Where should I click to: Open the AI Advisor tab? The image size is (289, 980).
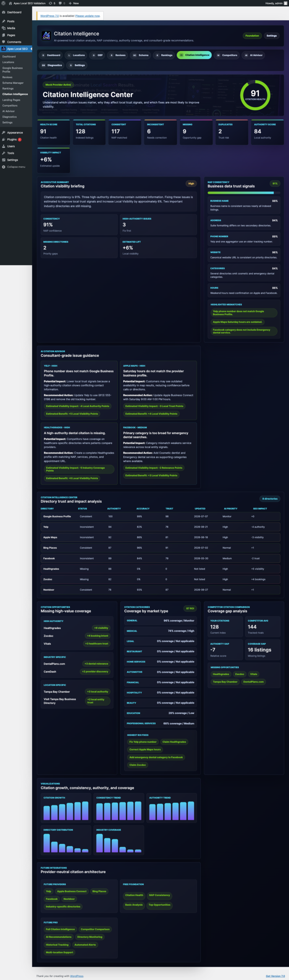[253, 55]
